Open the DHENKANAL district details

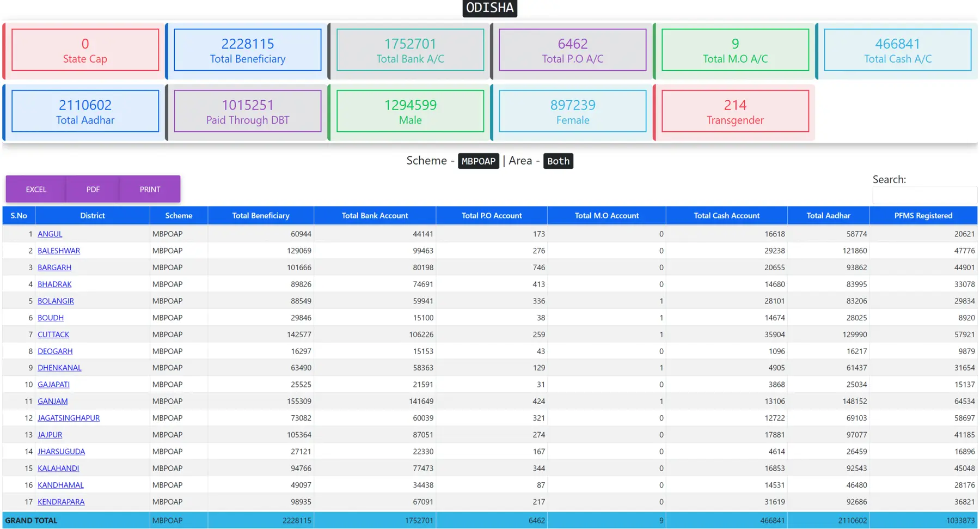[59, 367]
